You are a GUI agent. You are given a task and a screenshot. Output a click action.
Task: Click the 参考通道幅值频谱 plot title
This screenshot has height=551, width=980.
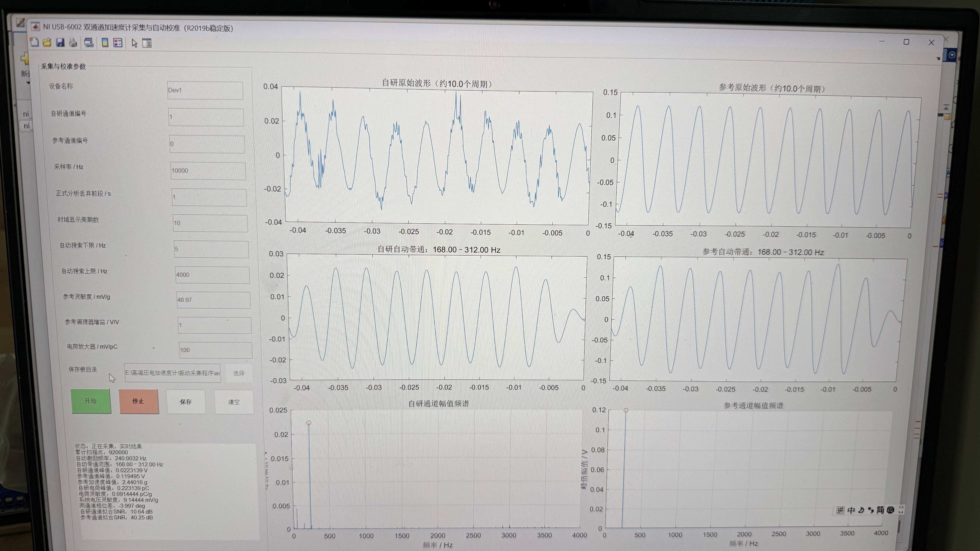pos(753,405)
